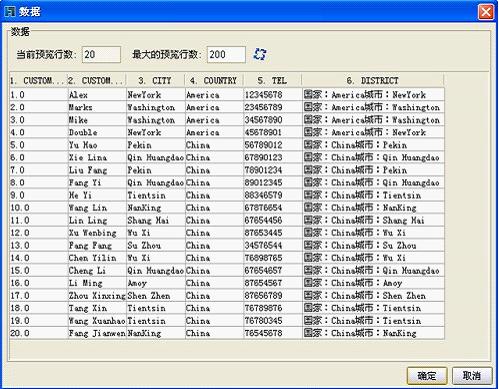Viewport: 499px width, 389px height.
Task: Click the 确定 confirm button
Action: pyautogui.click(x=427, y=376)
